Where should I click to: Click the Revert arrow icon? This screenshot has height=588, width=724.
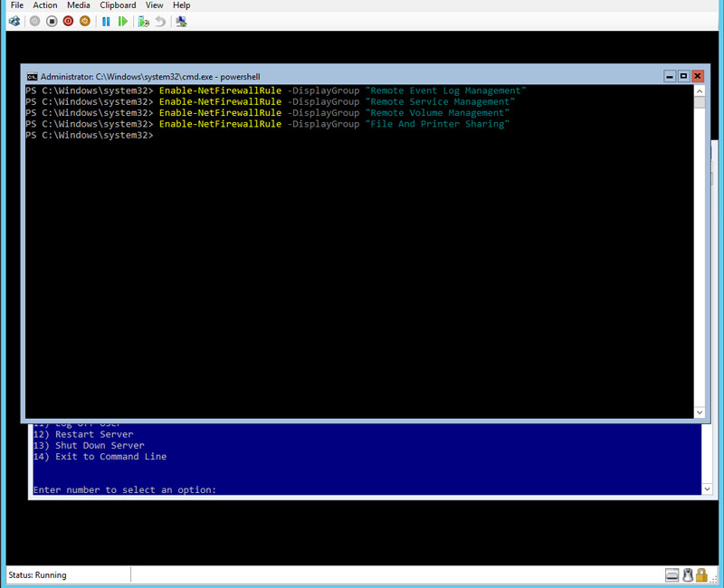(x=160, y=21)
